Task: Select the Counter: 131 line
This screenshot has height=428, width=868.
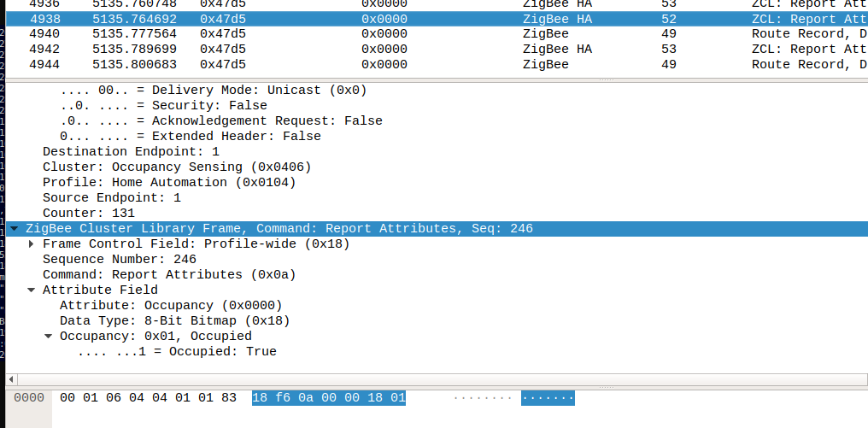Action: (x=89, y=214)
